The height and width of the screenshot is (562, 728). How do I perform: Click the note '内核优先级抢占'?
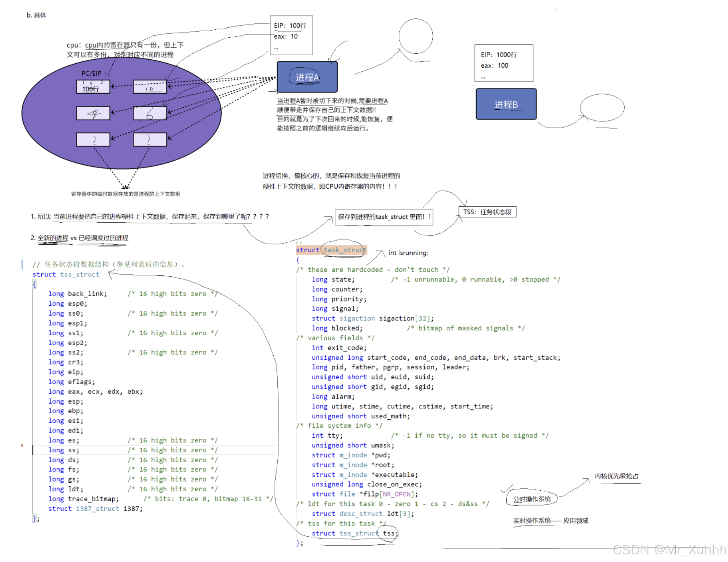(616, 476)
